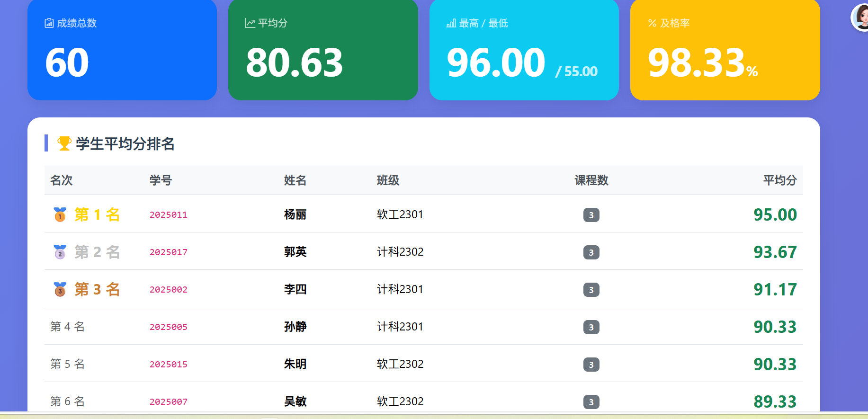Click the line chart icon beside 平均分
868x419 pixels.
250,23
